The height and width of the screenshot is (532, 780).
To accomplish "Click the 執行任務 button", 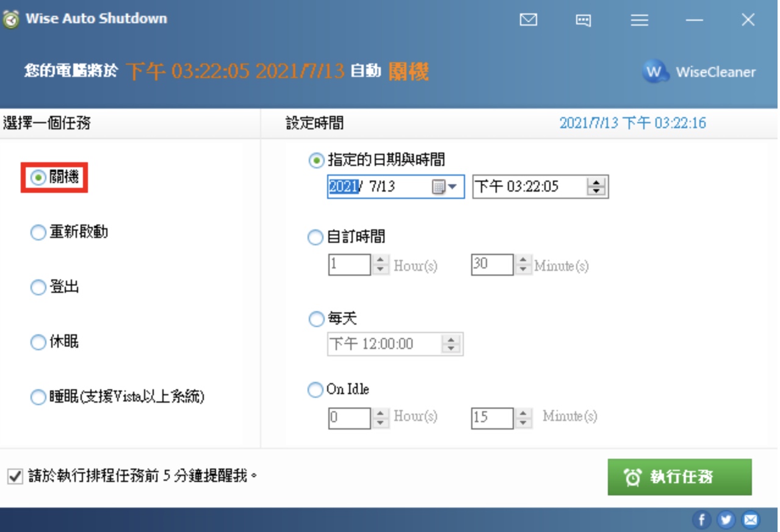I will point(679,476).
